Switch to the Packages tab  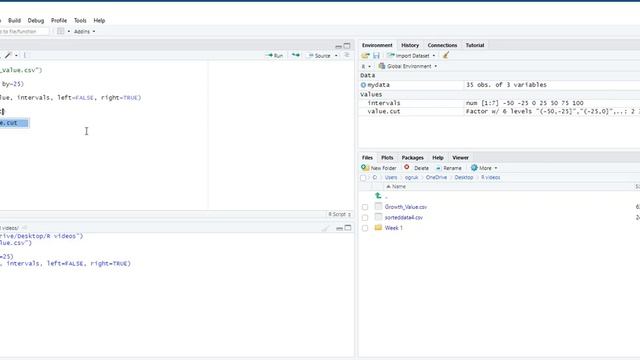412,158
